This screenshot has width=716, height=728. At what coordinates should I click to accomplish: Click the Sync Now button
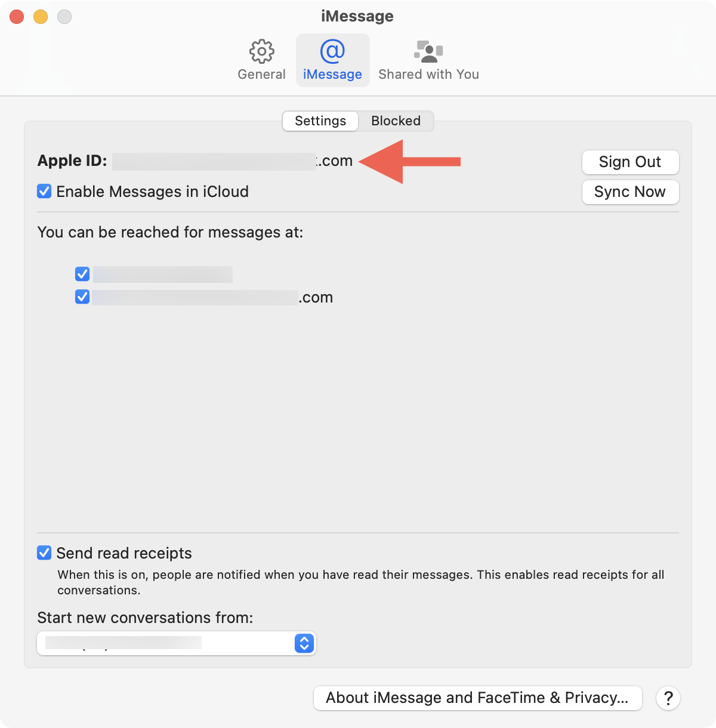click(x=630, y=192)
